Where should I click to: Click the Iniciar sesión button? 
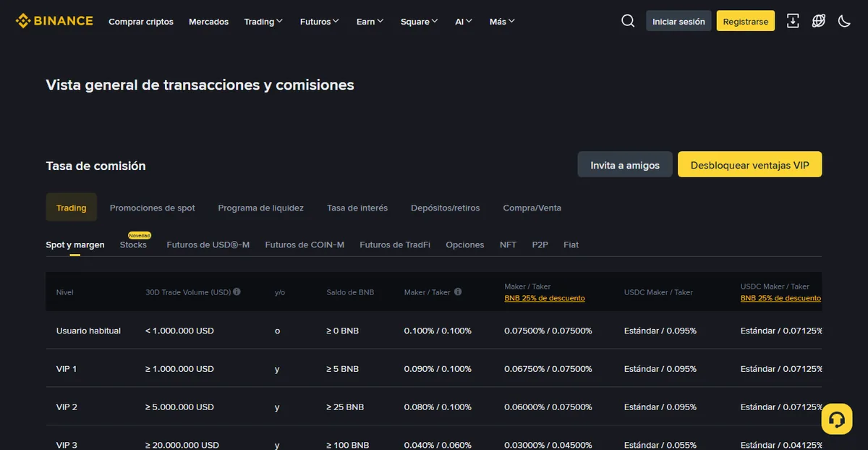pos(678,21)
